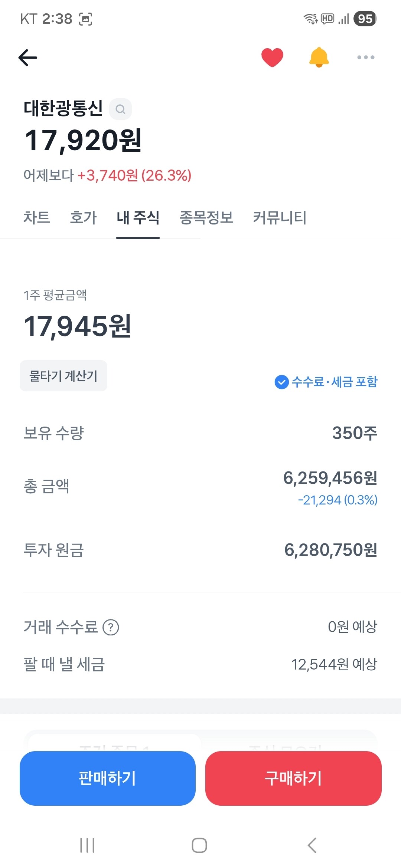Tap the battery indicator showing 95
Screen dimensions: 401x868
click(x=365, y=19)
